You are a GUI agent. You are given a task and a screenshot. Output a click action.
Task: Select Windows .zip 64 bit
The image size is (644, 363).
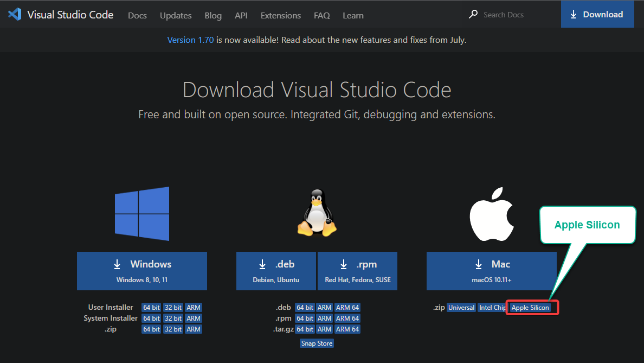[151, 329]
